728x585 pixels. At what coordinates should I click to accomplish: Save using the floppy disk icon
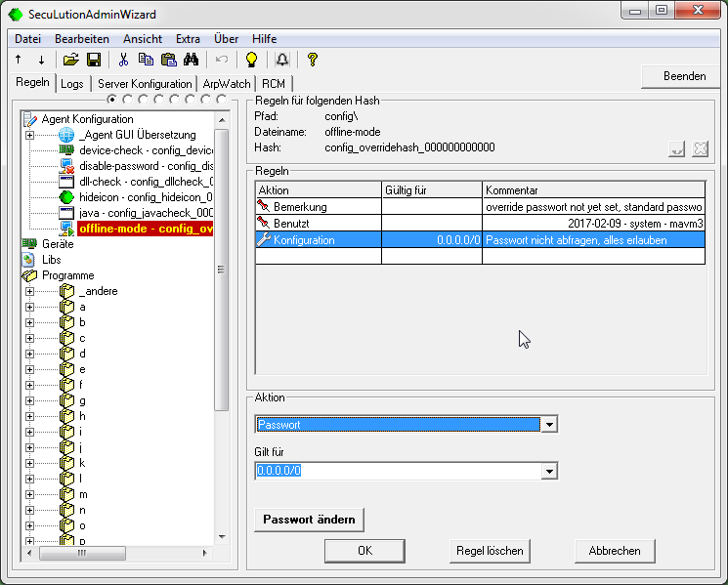94,60
